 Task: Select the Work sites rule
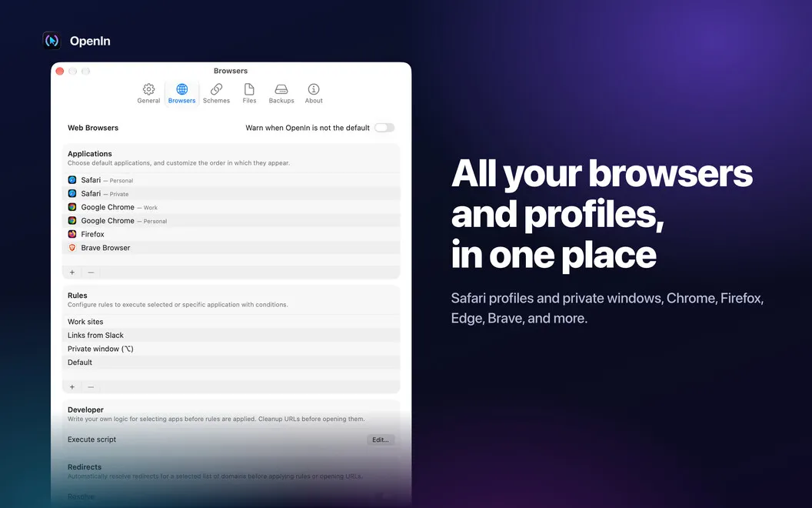pyautogui.click(x=231, y=322)
